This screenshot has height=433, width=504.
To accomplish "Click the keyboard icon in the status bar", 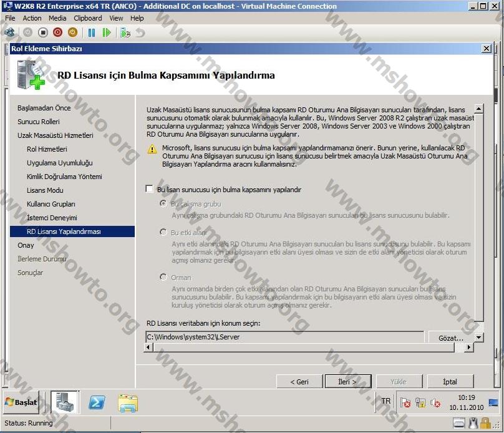I will pos(459,423).
